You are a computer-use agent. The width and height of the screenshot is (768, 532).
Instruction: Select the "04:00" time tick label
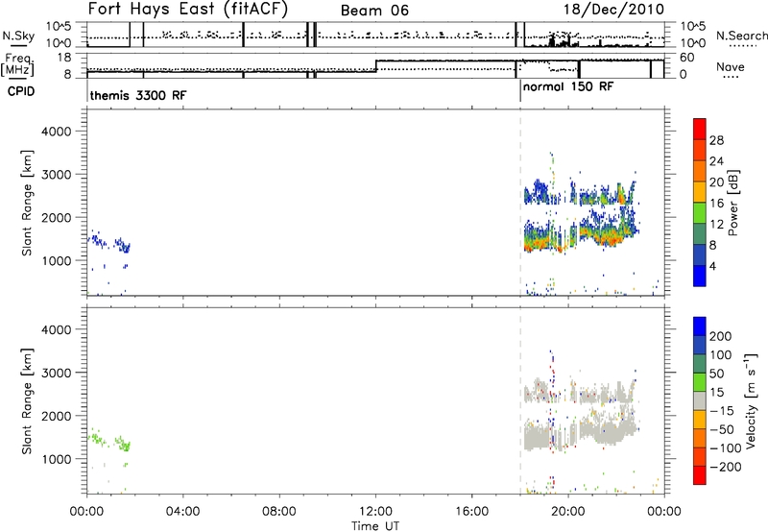[x=182, y=512]
